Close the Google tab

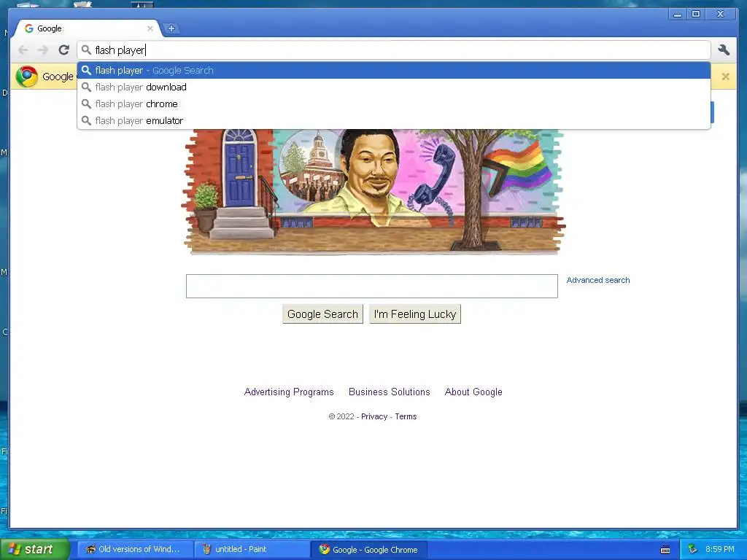[x=150, y=28]
